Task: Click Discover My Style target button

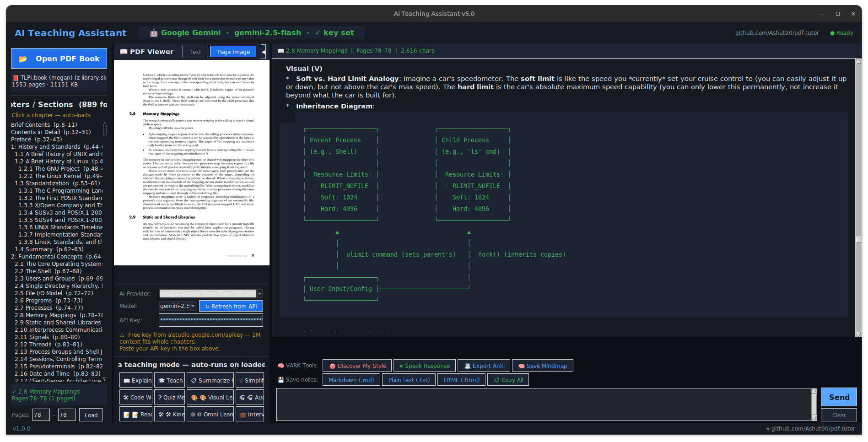Action: pyautogui.click(x=357, y=366)
